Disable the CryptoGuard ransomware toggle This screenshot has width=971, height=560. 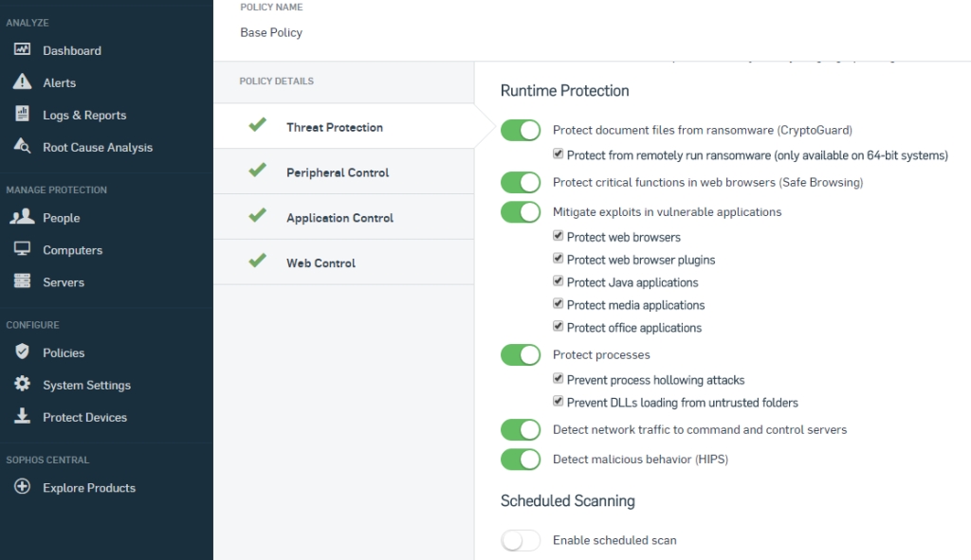[521, 130]
